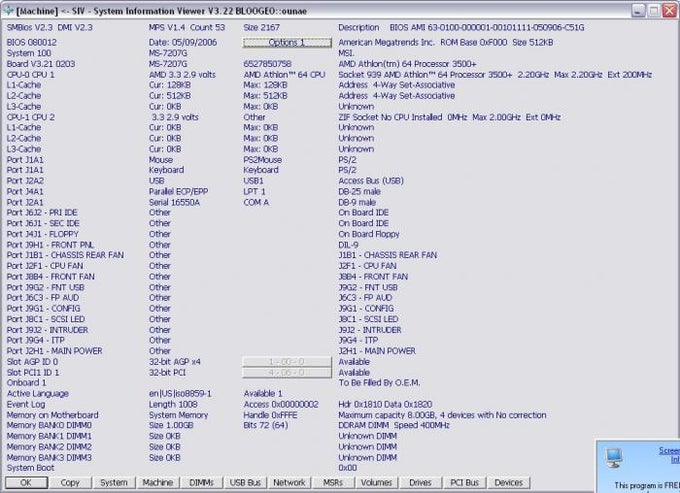Select the 'BIOS 080012' row label
The width and height of the screenshot is (680, 493).
(x=32, y=42)
